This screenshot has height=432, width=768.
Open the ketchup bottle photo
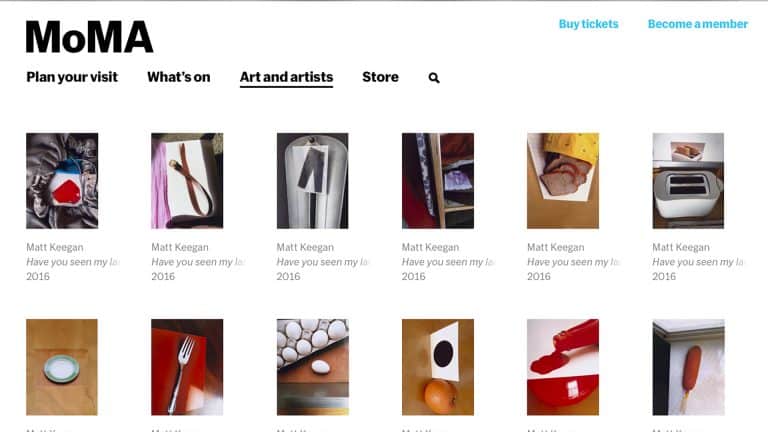tap(563, 367)
